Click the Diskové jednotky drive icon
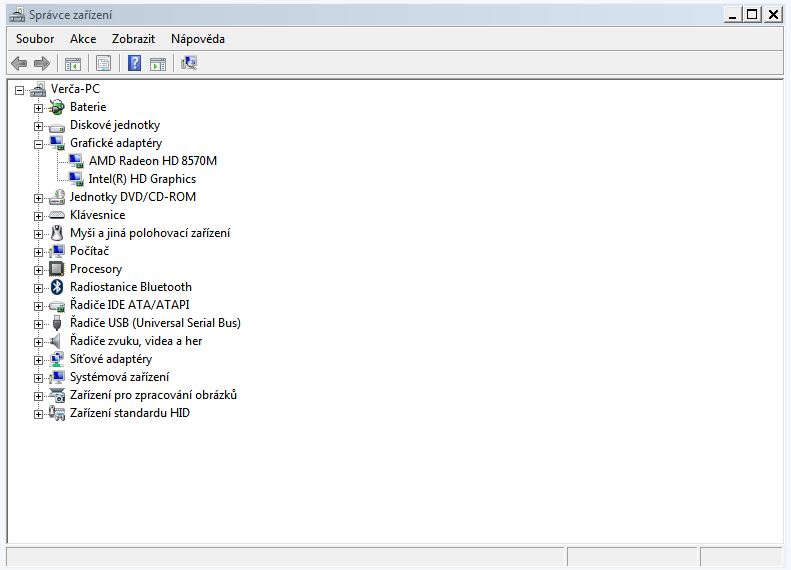Image resolution: width=791 pixels, height=570 pixels. (57, 126)
